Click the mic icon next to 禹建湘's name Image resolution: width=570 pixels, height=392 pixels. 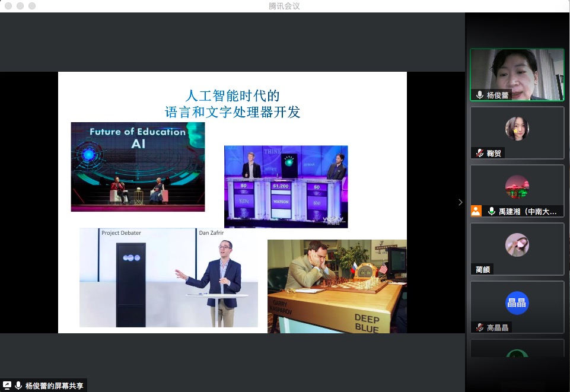click(x=490, y=211)
